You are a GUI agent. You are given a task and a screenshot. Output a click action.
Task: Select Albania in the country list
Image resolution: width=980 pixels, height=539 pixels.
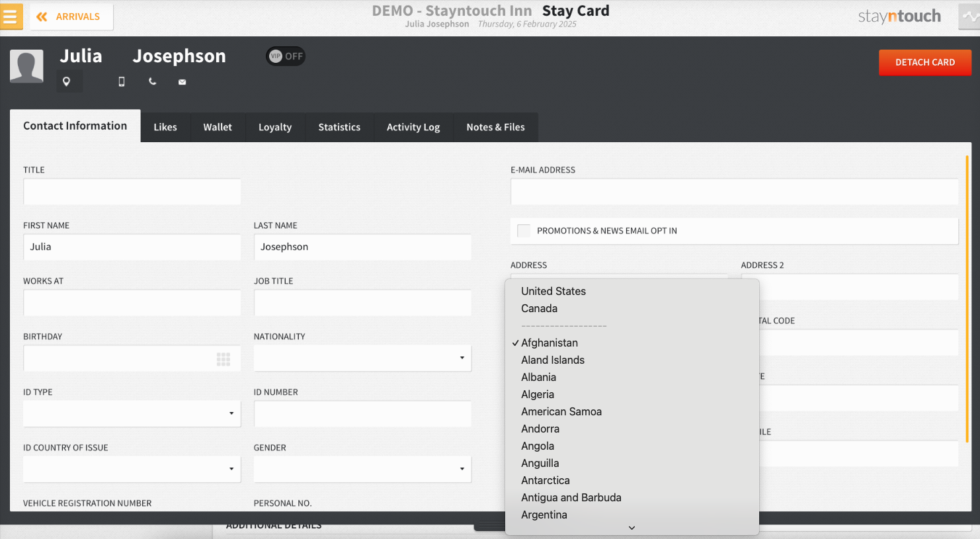click(x=632, y=377)
